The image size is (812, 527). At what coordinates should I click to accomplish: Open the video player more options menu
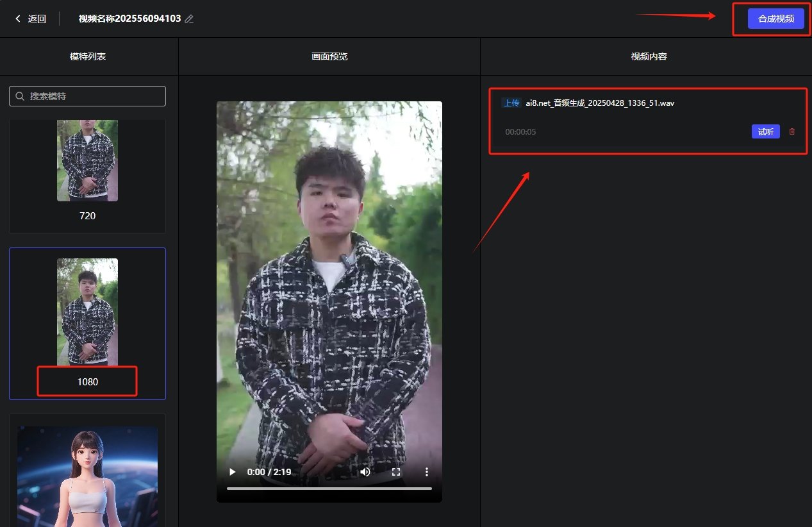point(427,472)
